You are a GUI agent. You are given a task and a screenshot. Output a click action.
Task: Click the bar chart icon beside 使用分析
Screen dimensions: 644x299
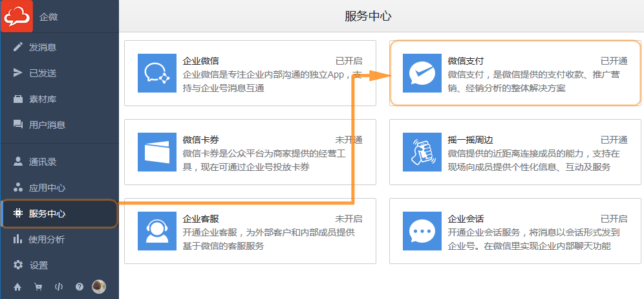[17, 239]
